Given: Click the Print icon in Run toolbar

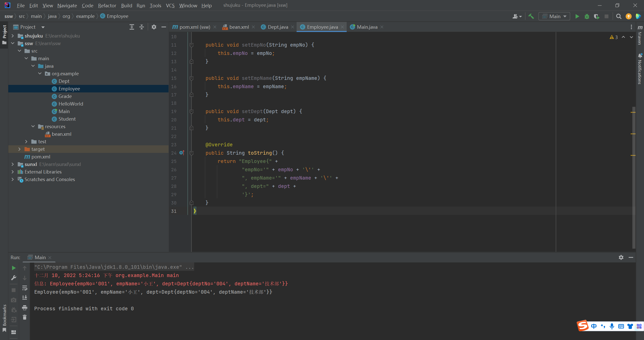Looking at the screenshot, I should point(24,308).
